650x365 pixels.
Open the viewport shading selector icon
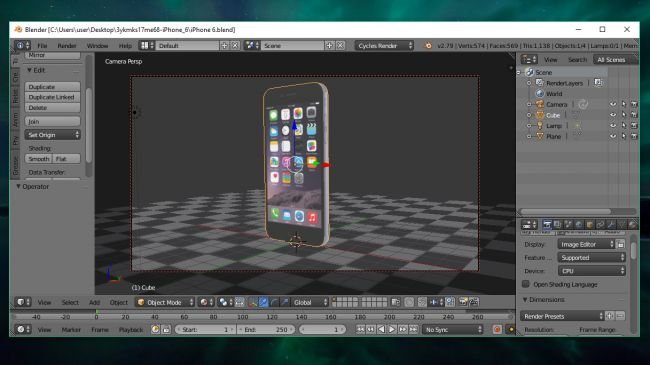tap(207, 302)
